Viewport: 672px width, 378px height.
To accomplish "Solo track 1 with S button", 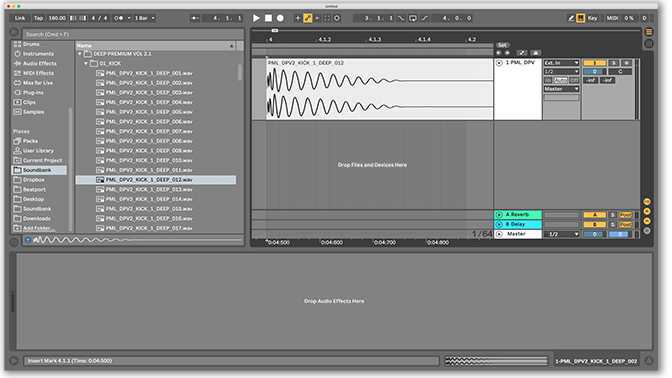I will tap(614, 63).
